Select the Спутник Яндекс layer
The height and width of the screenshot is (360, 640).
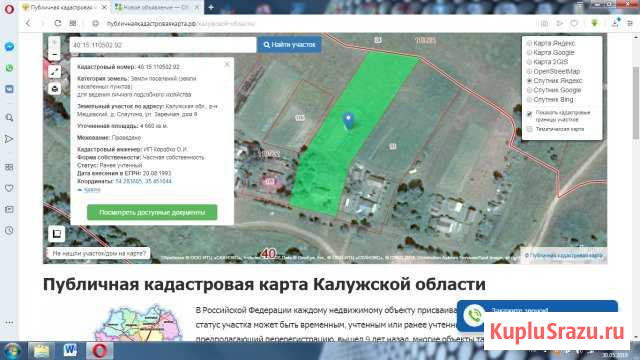[555, 80]
